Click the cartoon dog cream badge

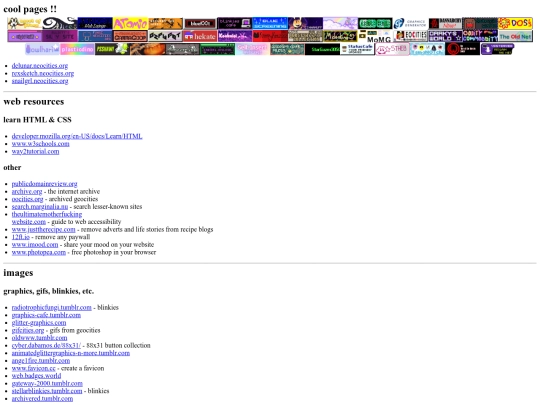[25, 23]
